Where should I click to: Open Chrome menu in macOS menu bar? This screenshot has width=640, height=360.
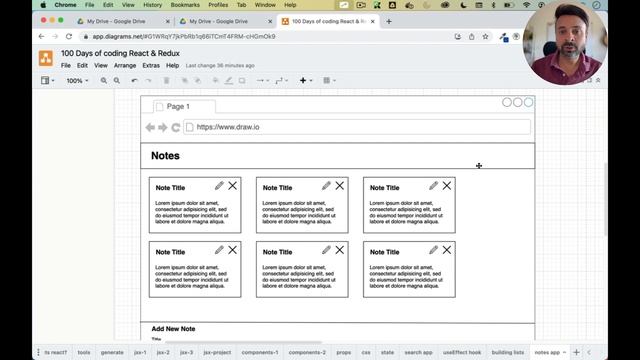(x=65, y=5)
